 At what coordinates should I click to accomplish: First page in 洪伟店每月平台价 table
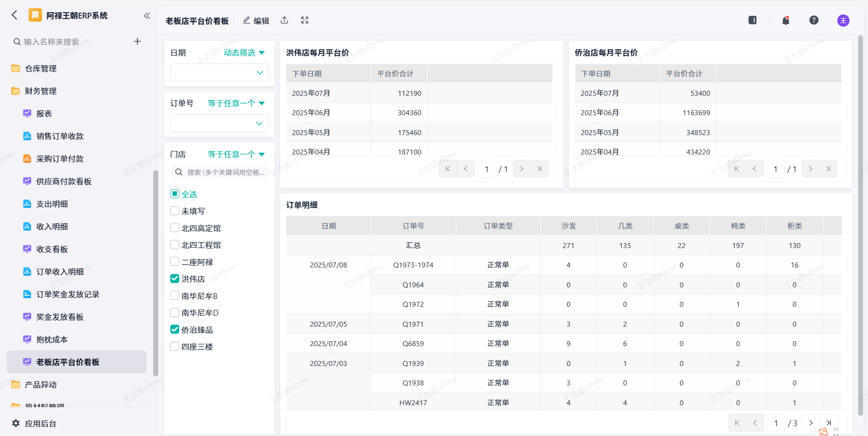pyautogui.click(x=448, y=169)
